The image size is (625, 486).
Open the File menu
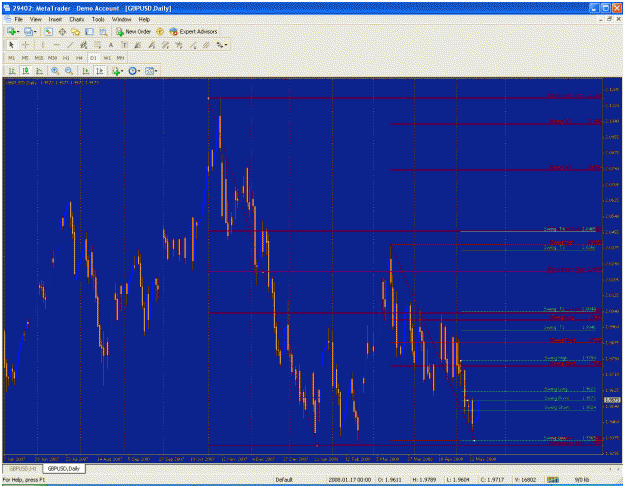click(19, 19)
